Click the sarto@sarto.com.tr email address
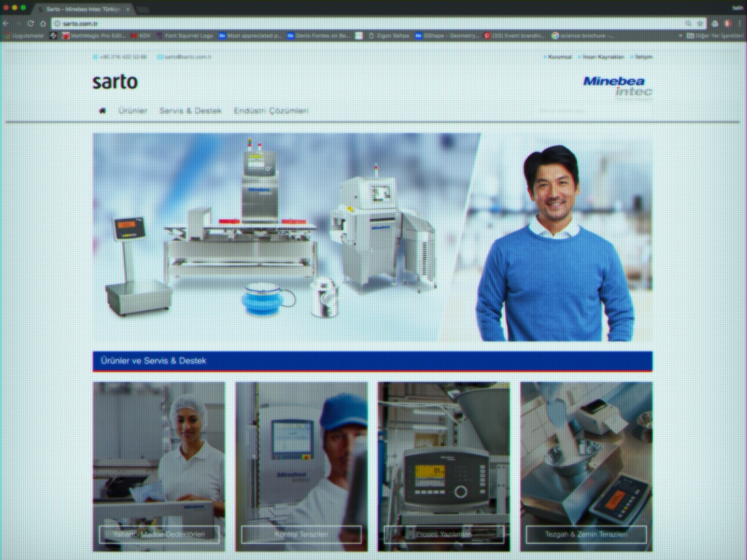Viewport: 747px width, 560px height. (x=189, y=57)
